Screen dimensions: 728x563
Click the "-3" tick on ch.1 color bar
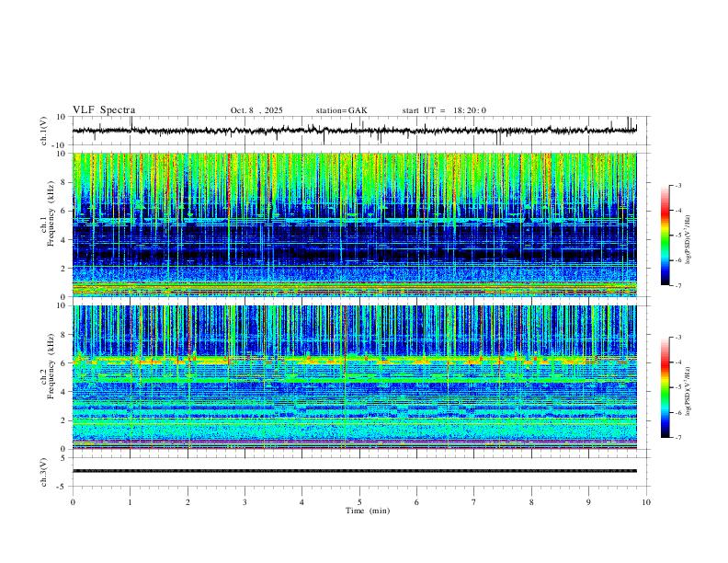pos(677,185)
